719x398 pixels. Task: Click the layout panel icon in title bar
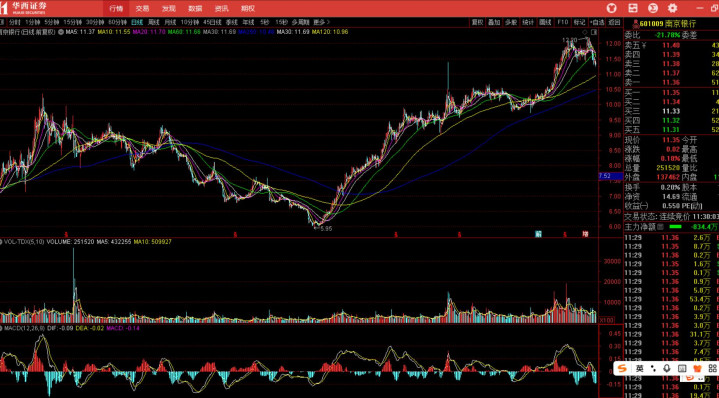pos(633,8)
